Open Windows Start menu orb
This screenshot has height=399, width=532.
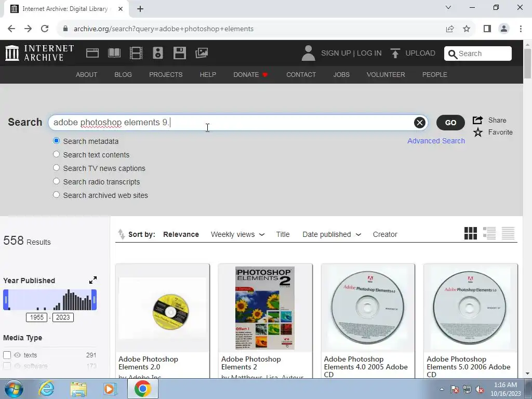(13, 389)
